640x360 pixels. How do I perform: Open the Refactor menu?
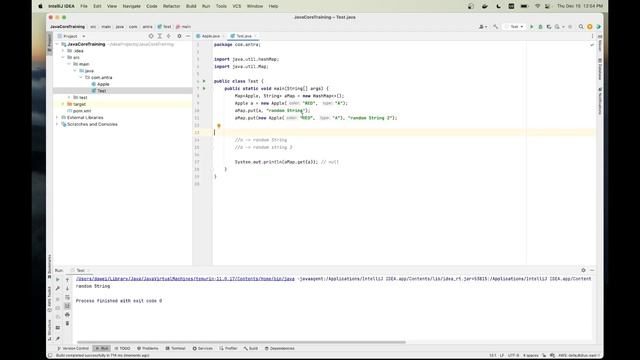click(171, 6)
